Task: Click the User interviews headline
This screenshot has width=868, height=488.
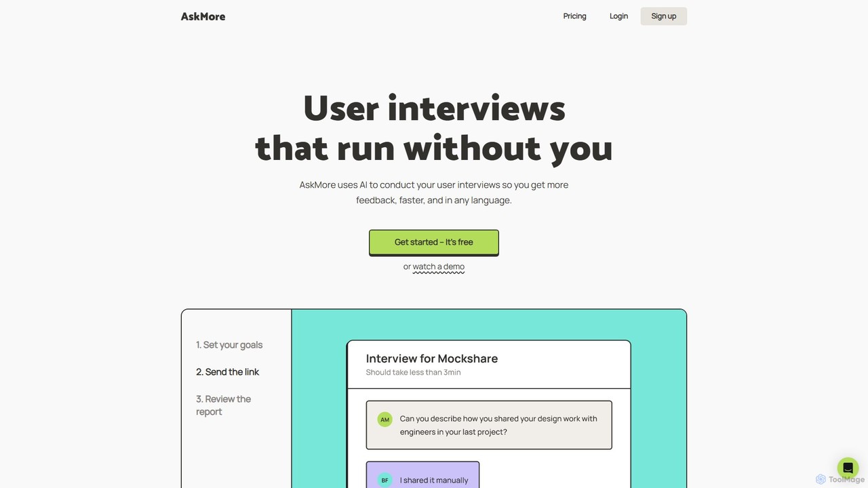Action: pos(434,128)
